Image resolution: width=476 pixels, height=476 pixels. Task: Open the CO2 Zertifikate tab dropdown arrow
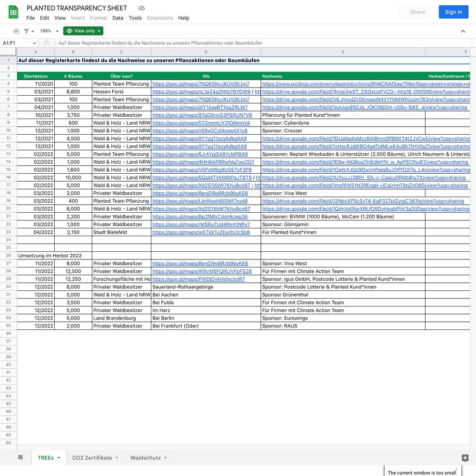tap(117, 458)
